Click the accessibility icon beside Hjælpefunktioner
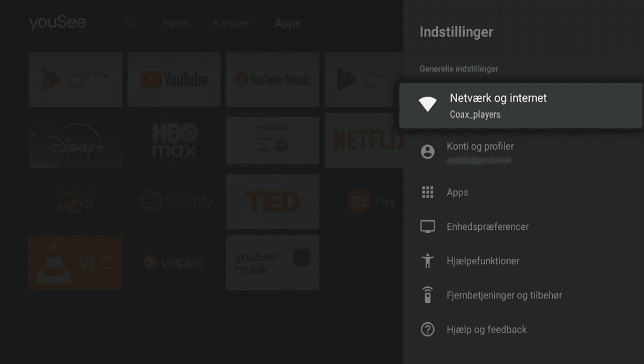 click(x=427, y=261)
